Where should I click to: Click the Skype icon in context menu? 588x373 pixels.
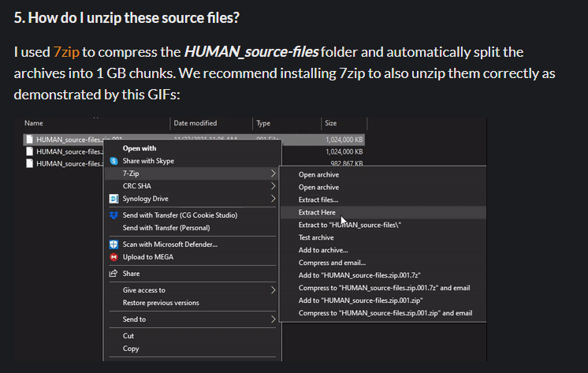114,161
